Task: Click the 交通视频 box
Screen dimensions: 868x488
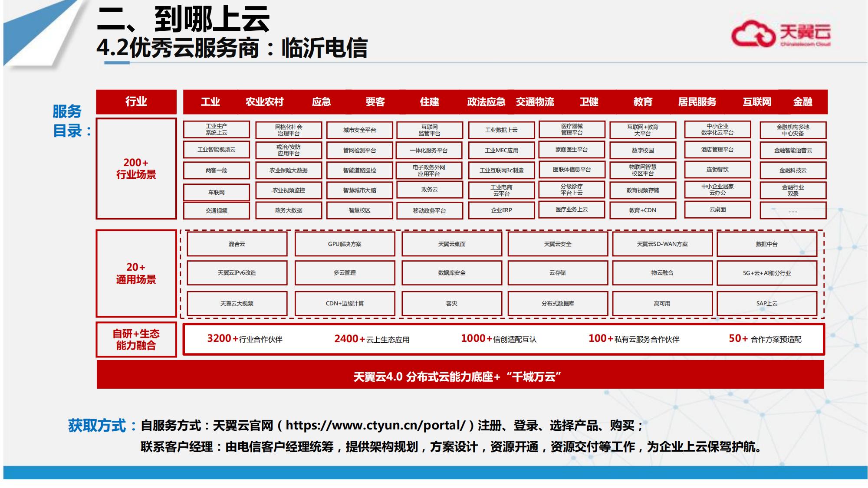Action: click(x=217, y=210)
